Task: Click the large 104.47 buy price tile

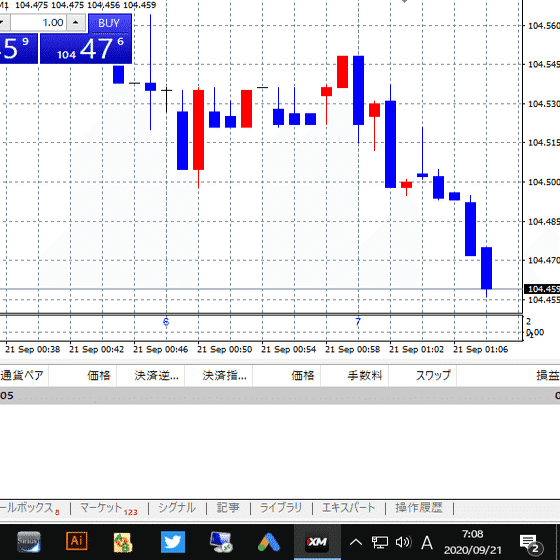Action: [x=86, y=49]
